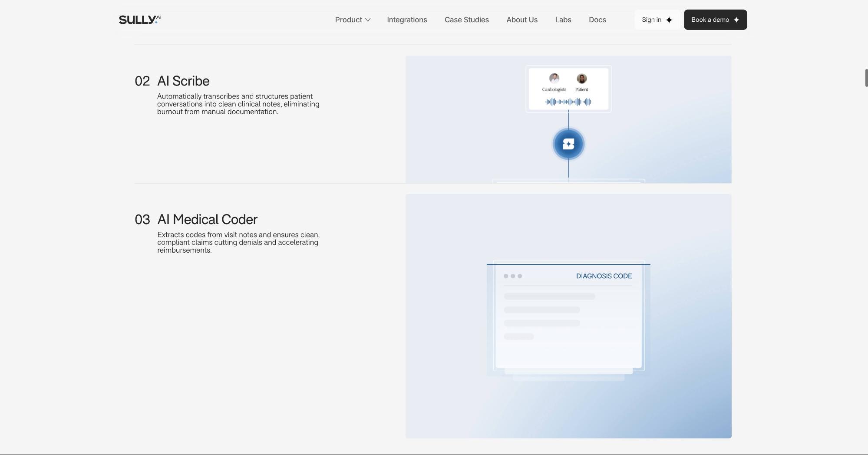Select the AI Medical Coder heading

tap(207, 220)
